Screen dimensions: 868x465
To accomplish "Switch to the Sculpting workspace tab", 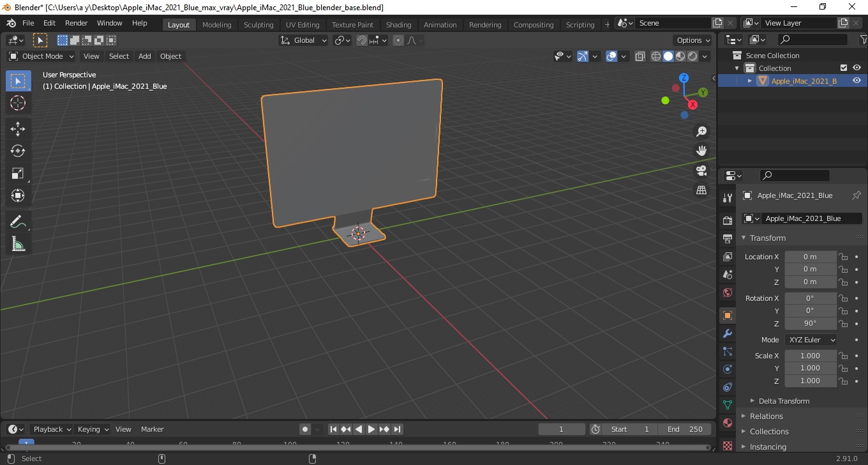I will tap(258, 25).
